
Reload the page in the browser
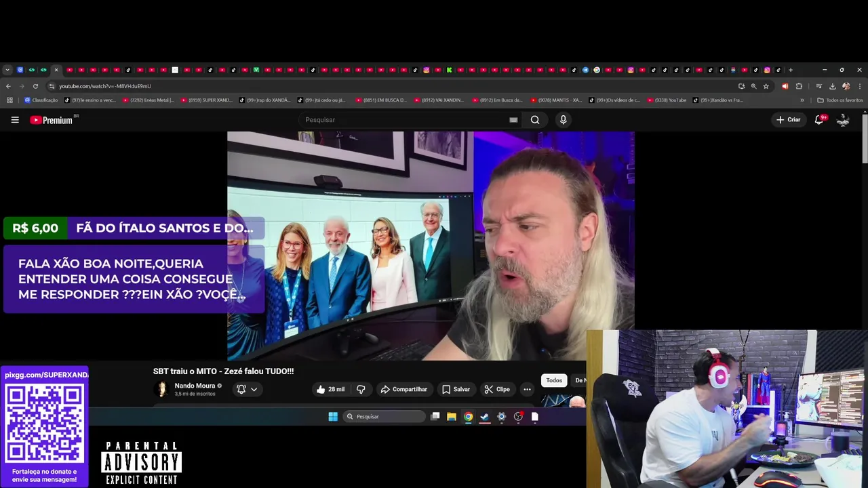point(35,86)
